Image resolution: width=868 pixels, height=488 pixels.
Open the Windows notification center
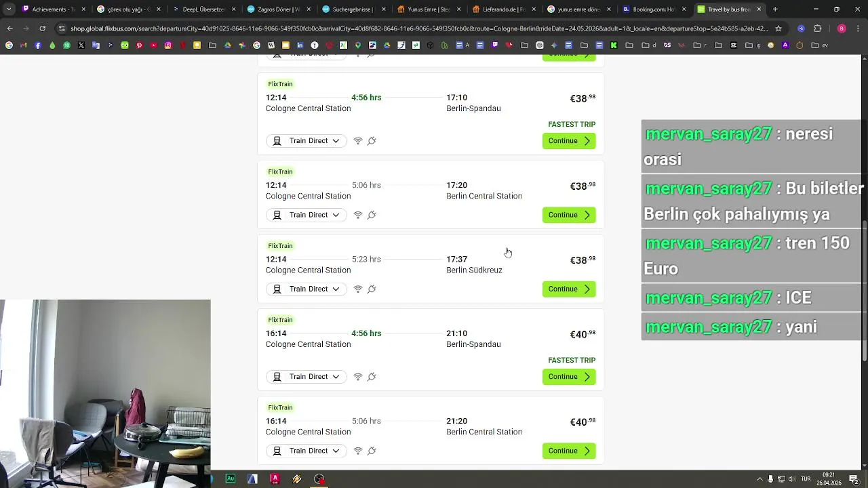pos(854,479)
